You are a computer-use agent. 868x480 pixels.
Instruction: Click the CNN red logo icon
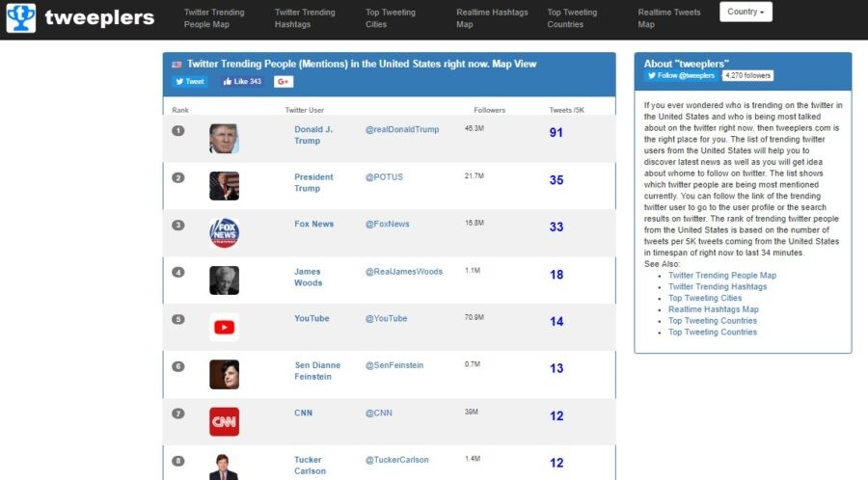click(x=224, y=422)
